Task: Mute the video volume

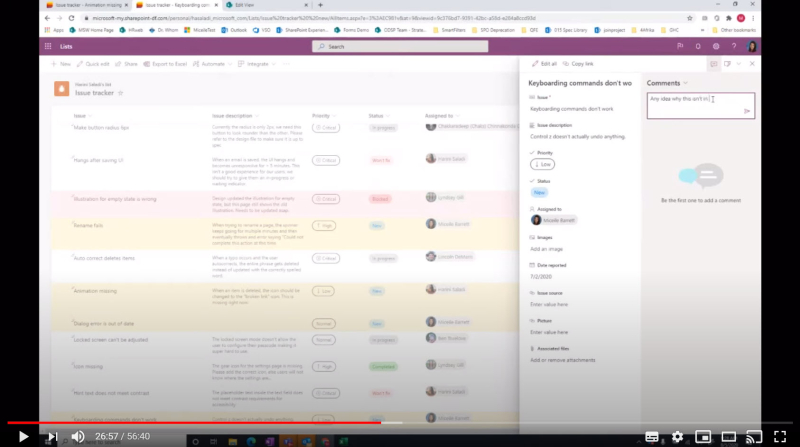Action: pos(78,436)
